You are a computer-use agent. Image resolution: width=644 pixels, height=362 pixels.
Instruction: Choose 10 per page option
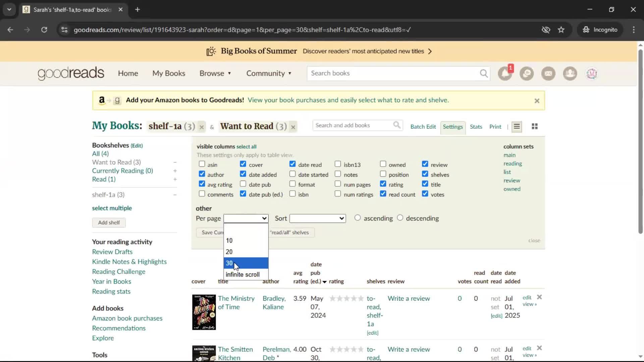tap(246, 241)
